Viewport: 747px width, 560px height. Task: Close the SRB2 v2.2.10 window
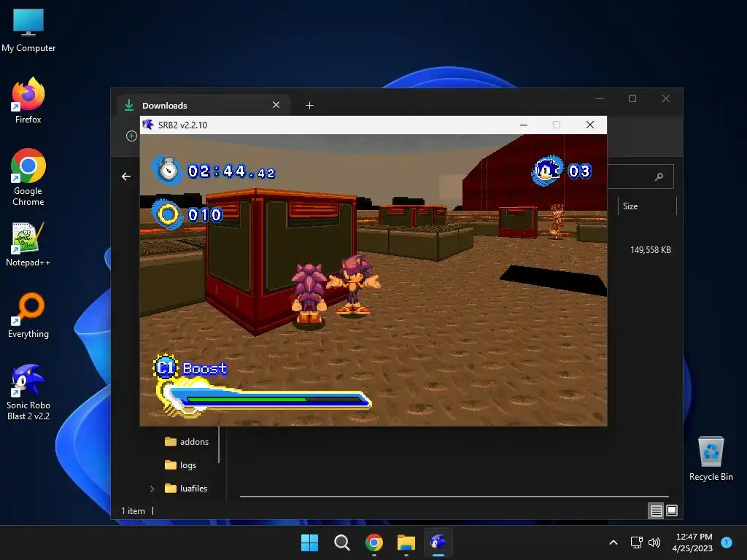pyautogui.click(x=590, y=125)
